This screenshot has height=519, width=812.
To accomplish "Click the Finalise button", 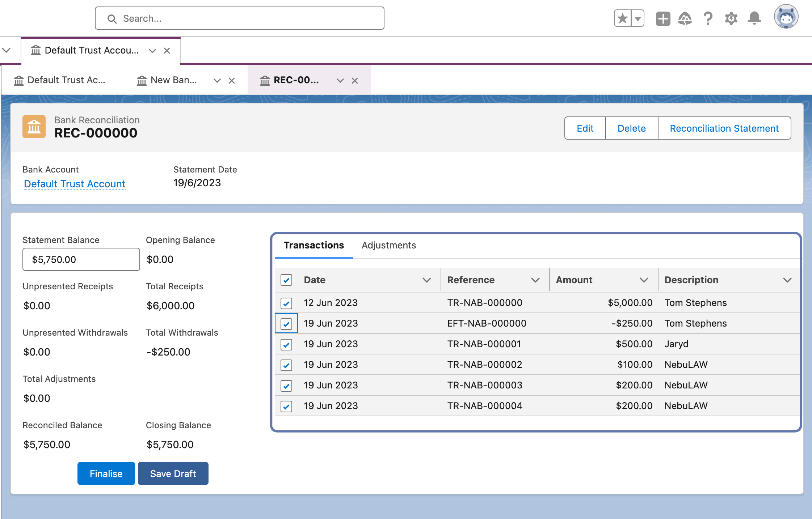I will 106,473.
